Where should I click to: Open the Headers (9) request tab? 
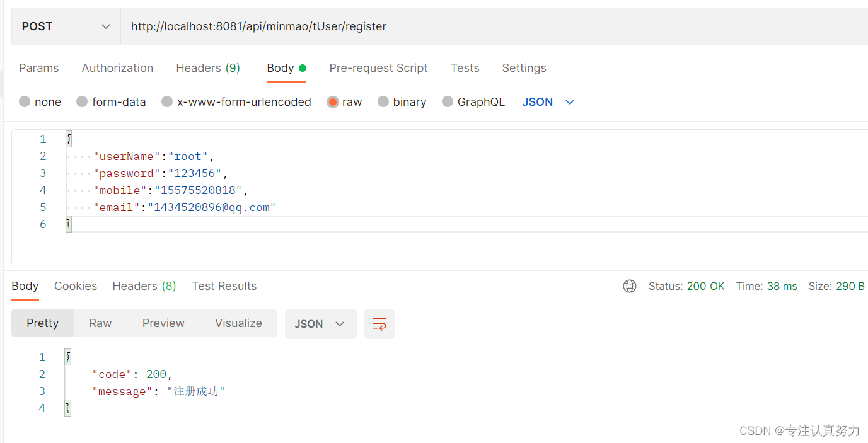pos(208,68)
